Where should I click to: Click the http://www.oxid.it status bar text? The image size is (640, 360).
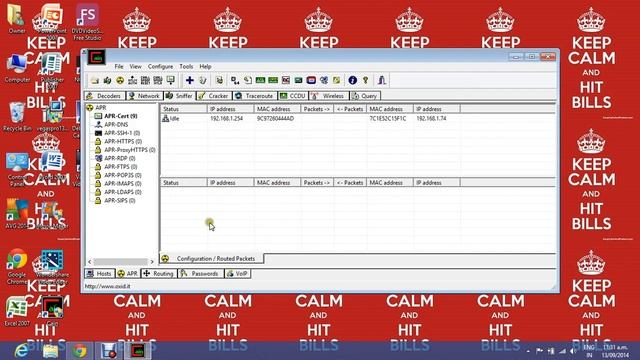tap(107, 286)
